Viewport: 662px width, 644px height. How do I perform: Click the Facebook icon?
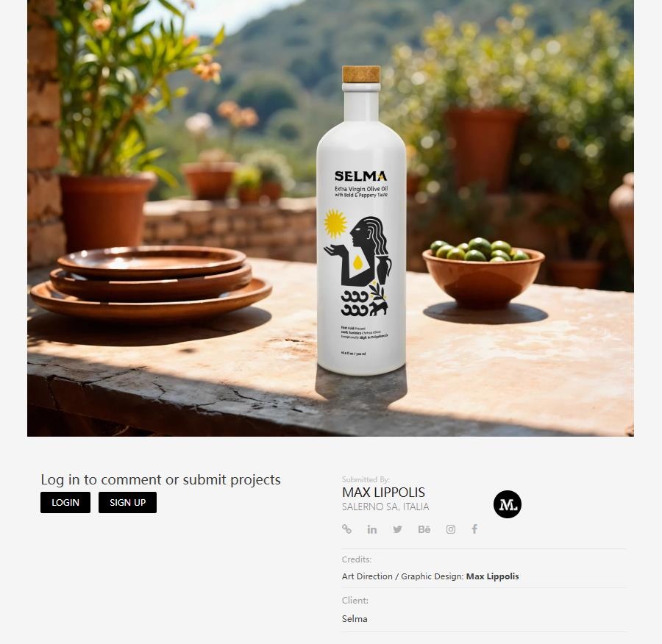474,529
